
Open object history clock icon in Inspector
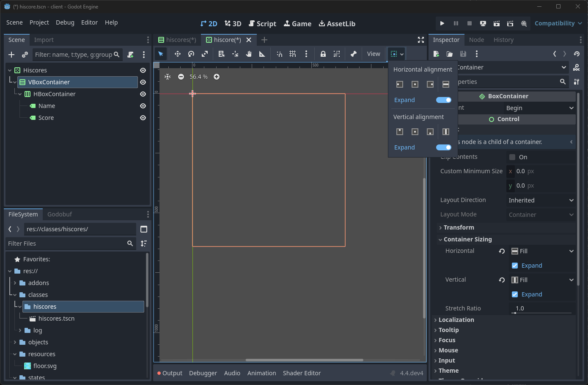click(x=577, y=54)
